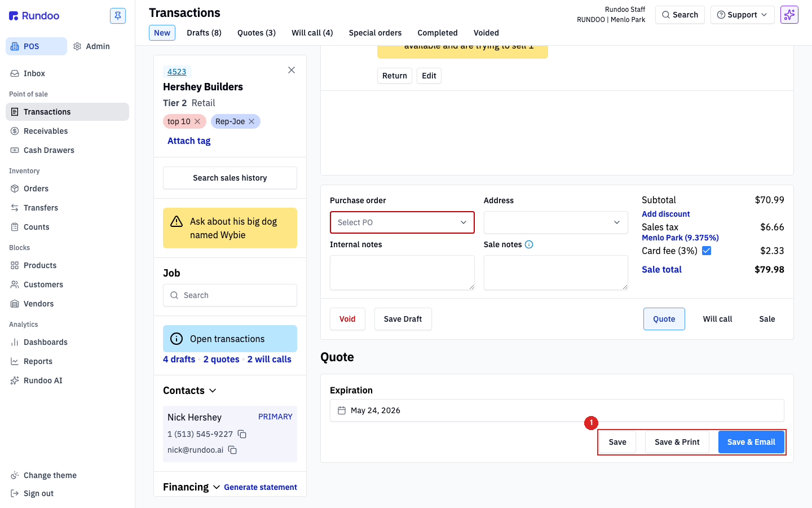This screenshot has width=812, height=508.
Task: Open Reports
Action: tap(68, 361)
